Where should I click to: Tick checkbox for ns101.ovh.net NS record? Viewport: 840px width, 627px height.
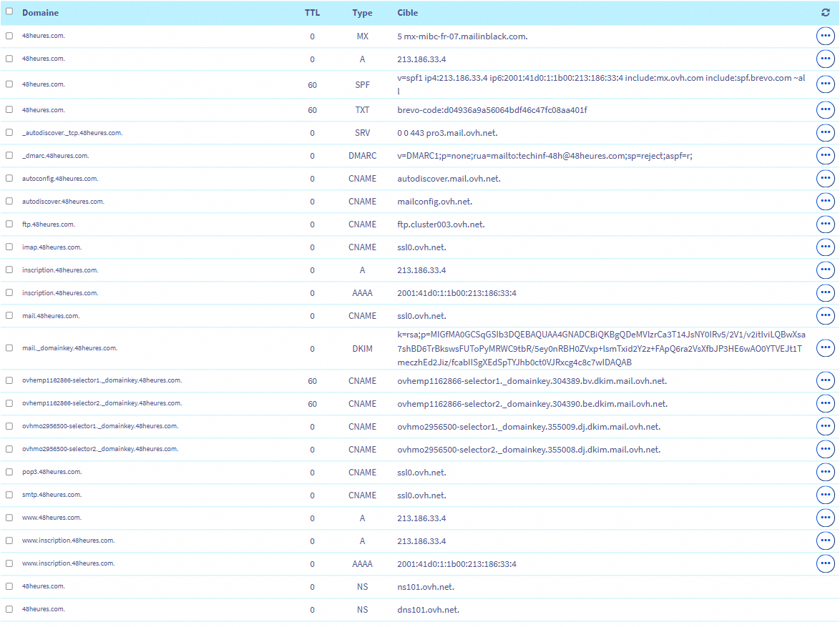coord(9,587)
